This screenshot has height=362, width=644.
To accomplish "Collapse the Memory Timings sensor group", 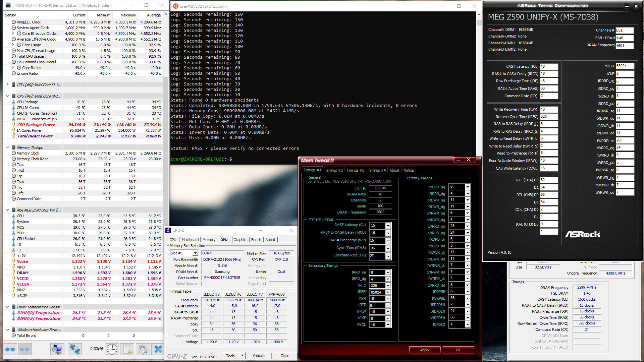I will (x=7, y=147).
